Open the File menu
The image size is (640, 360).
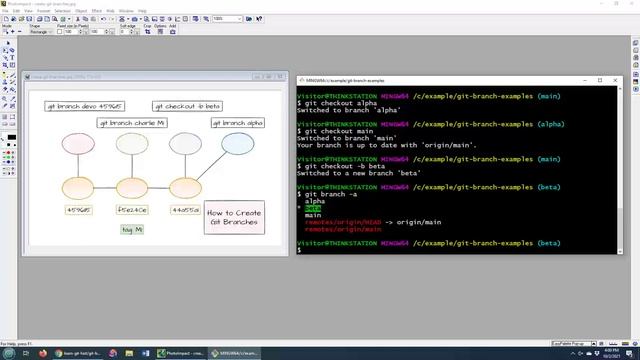pos(5,11)
